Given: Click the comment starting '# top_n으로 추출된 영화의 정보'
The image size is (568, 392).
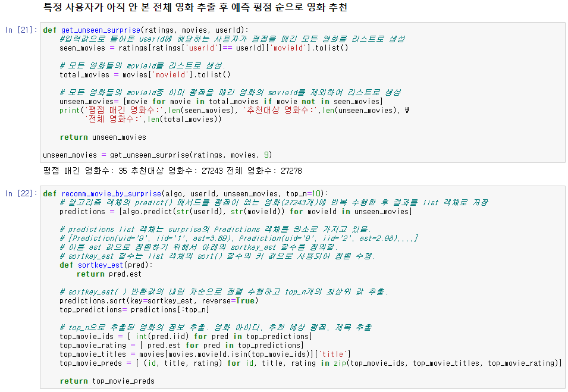Looking at the screenshot, I should [215, 328].
